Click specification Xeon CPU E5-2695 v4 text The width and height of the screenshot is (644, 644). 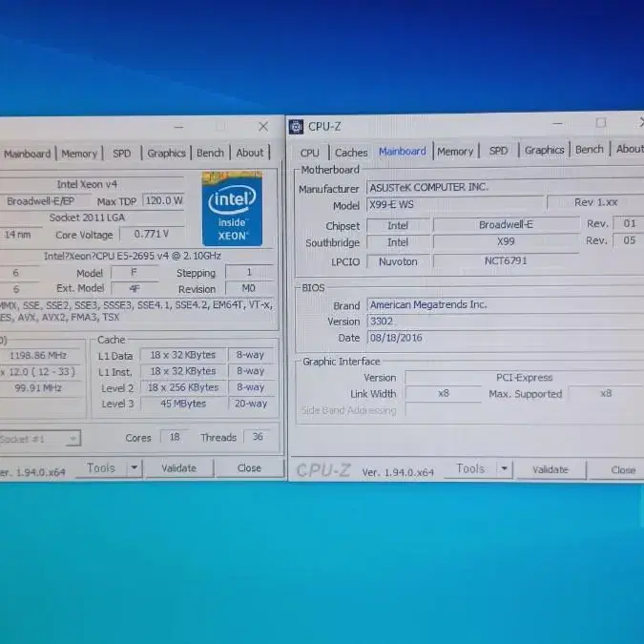coord(133,256)
